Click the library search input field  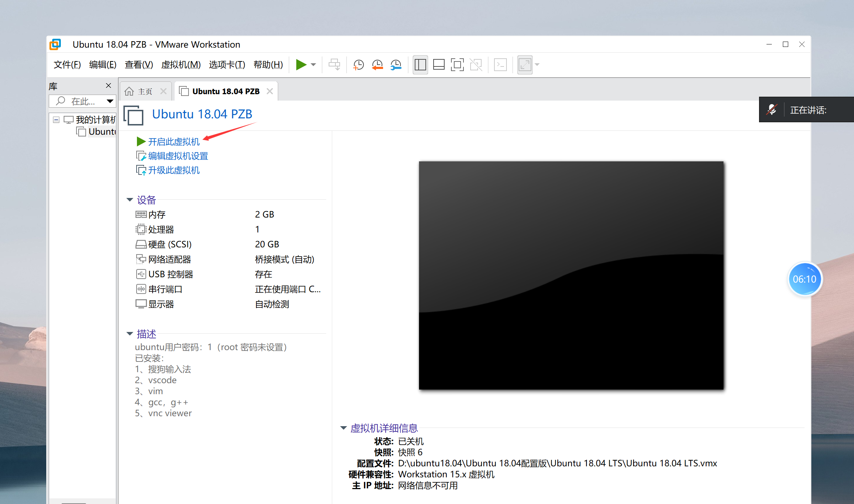(83, 101)
